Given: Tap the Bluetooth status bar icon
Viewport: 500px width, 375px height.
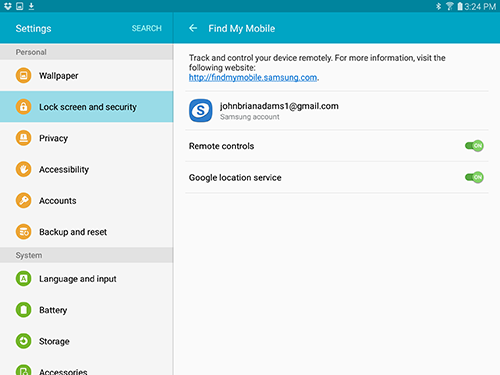Looking at the screenshot, I should [439, 6].
